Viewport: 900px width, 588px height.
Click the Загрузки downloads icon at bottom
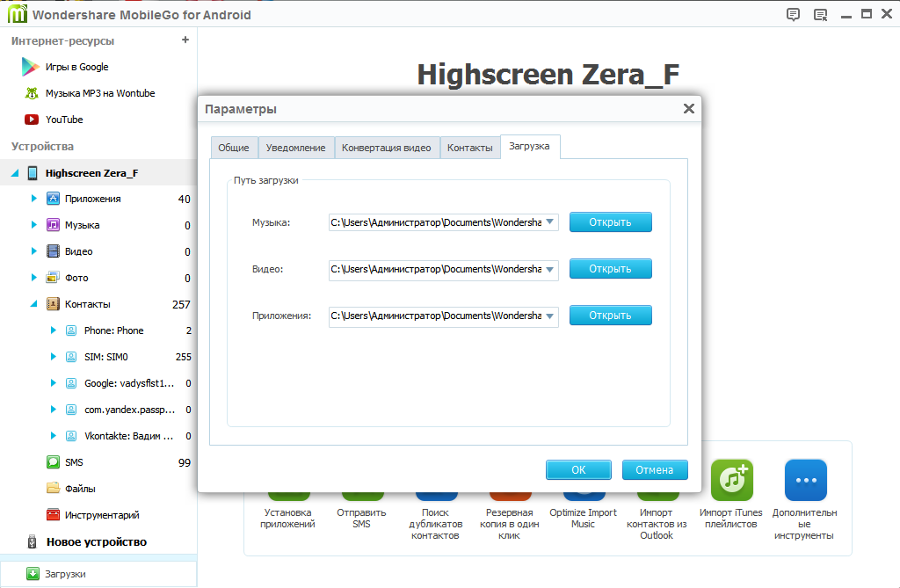click(x=33, y=574)
